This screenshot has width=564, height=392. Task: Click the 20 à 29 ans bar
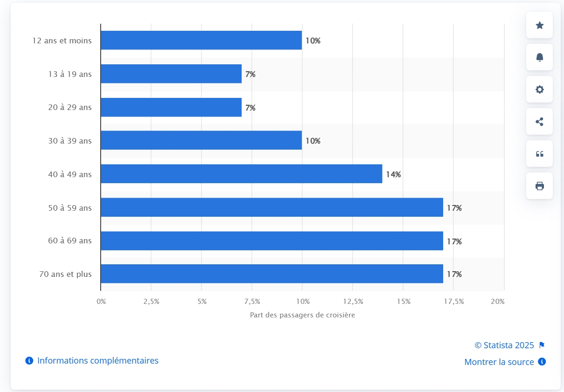pyautogui.click(x=171, y=107)
